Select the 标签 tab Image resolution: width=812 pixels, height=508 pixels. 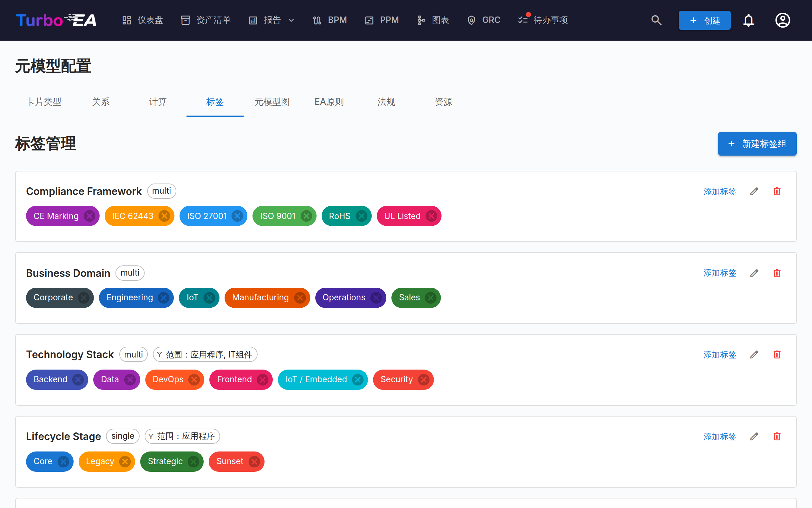(215, 102)
